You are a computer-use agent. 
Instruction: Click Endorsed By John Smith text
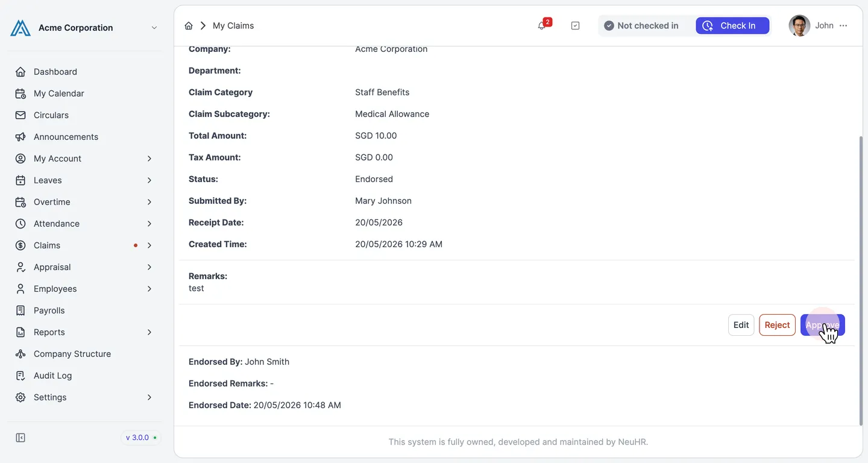(239, 362)
